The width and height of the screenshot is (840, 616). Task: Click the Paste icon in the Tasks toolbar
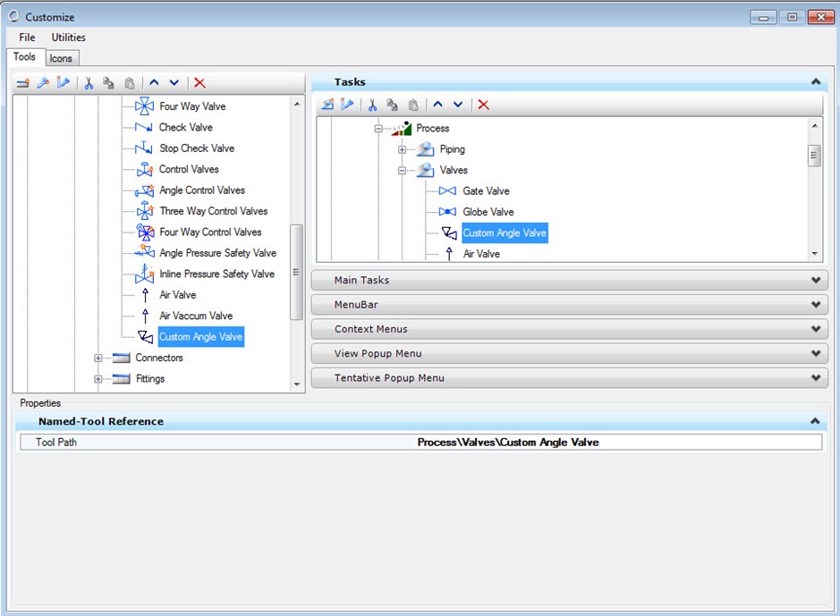click(x=413, y=105)
